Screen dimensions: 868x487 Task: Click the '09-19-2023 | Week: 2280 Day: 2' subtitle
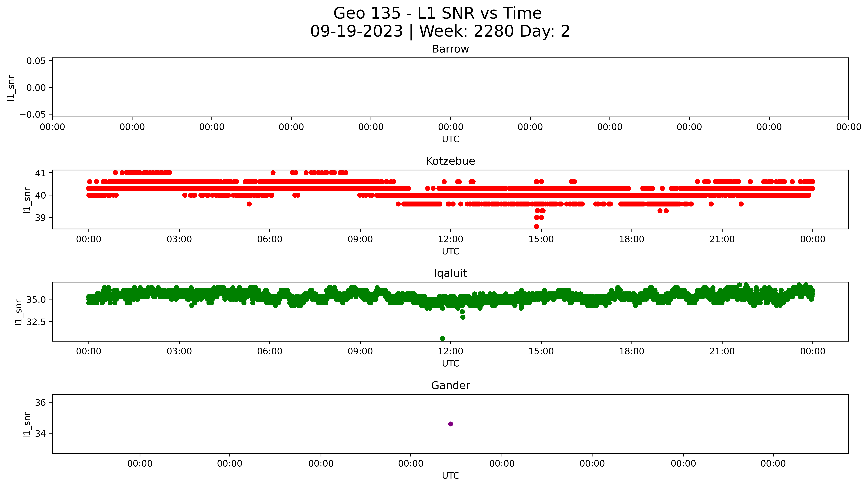click(x=440, y=31)
